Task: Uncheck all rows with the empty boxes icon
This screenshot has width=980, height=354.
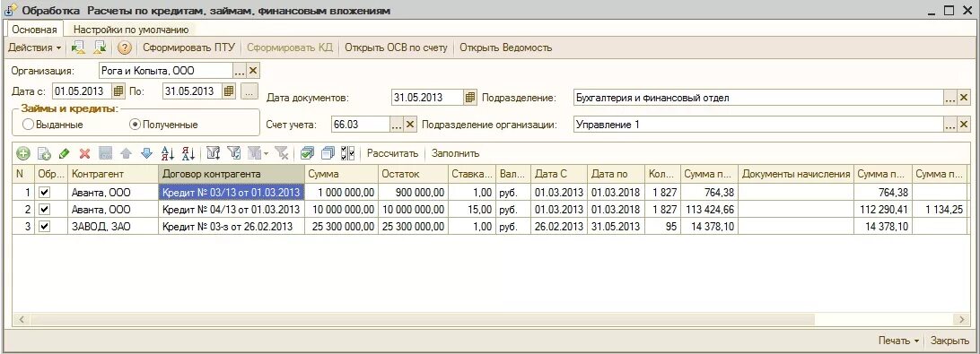Action: (x=328, y=153)
